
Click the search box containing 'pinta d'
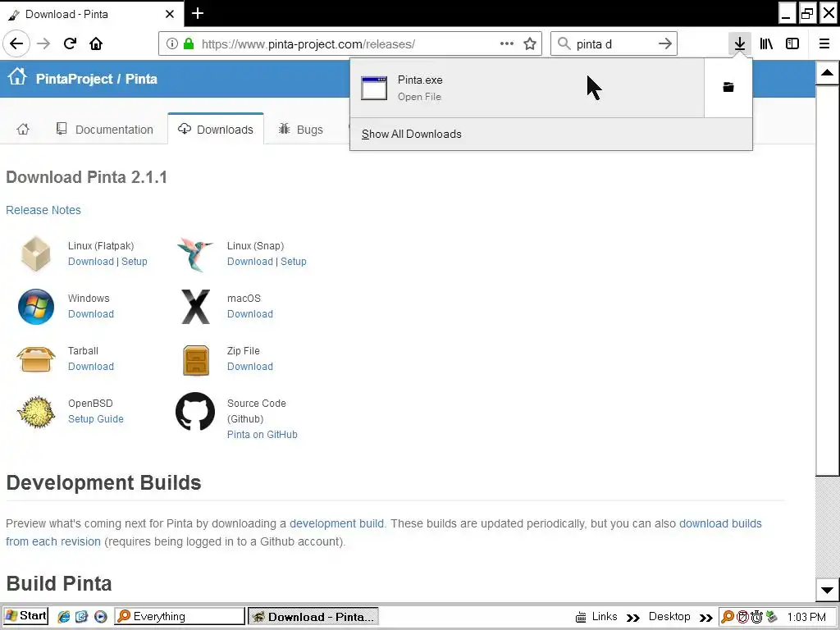pyautogui.click(x=614, y=44)
